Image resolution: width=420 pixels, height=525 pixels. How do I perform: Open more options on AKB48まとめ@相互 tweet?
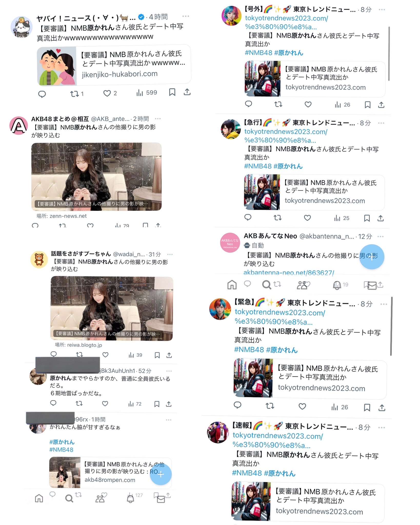click(158, 119)
